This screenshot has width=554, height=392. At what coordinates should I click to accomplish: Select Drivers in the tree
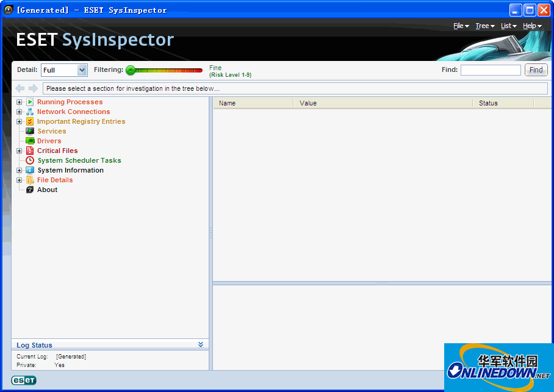pyautogui.click(x=49, y=141)
